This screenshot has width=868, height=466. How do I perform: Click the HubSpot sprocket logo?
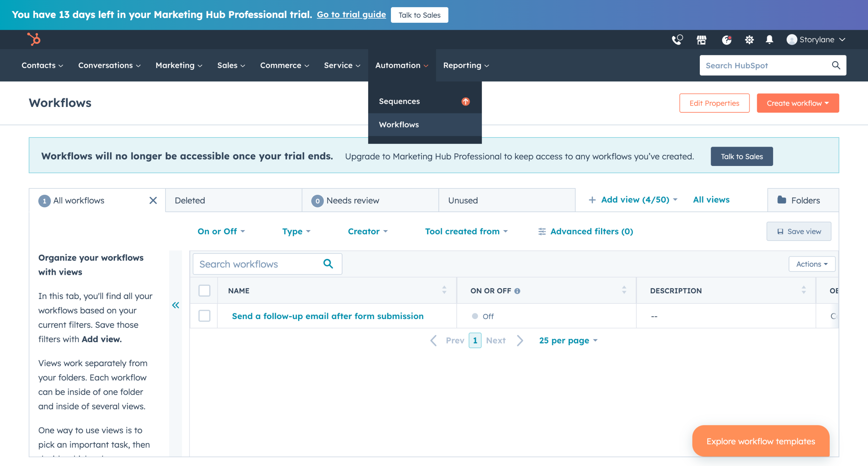tap(34, 39)
